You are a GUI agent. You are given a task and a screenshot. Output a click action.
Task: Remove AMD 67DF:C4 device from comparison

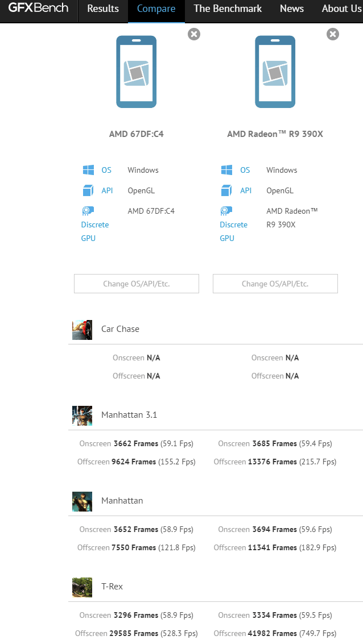(x=194, y=34)
